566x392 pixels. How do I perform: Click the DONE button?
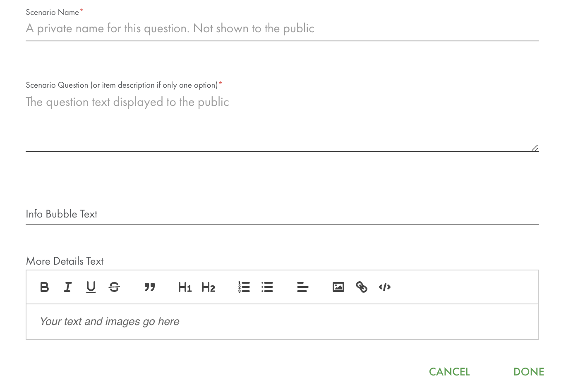[x=528, y=372]
